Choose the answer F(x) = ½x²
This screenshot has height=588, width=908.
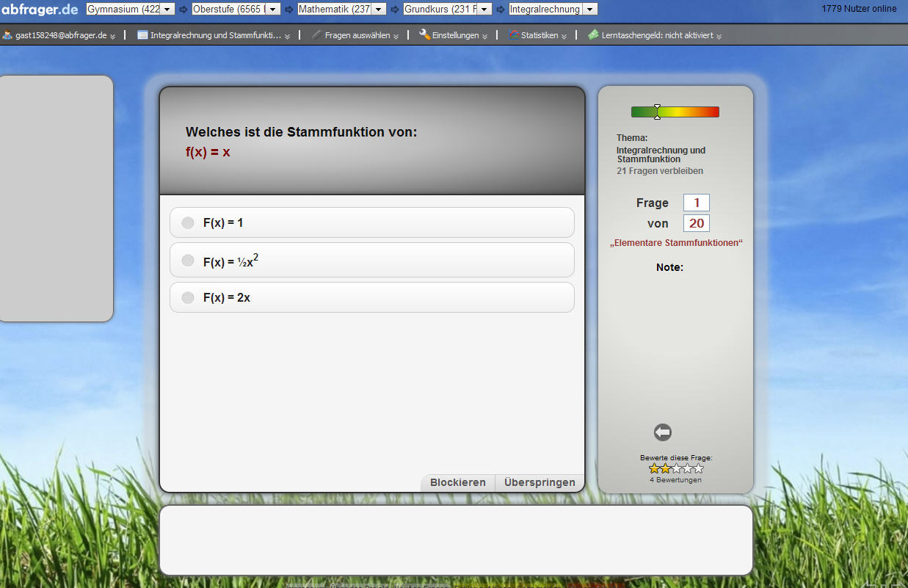pos(188,261)
